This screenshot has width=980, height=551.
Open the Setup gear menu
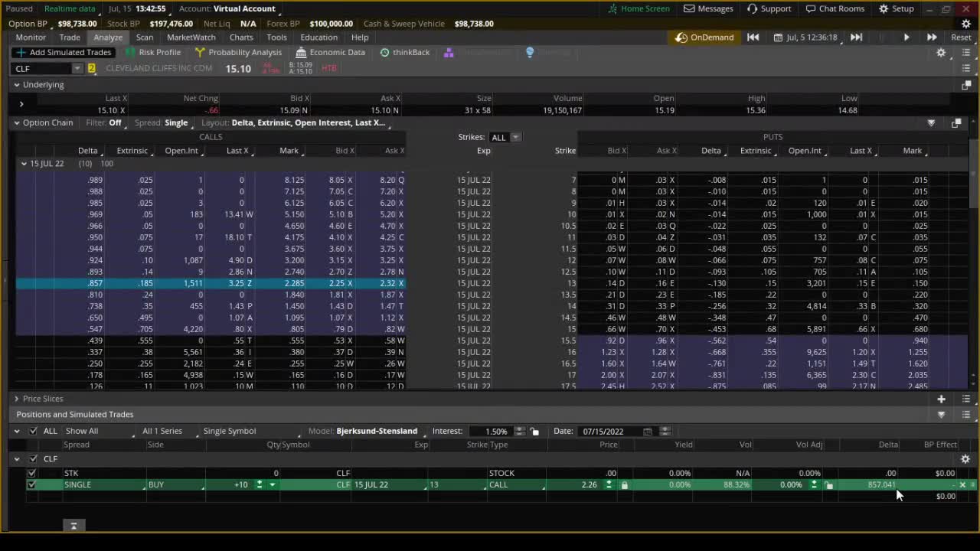(x=896, y=8)
